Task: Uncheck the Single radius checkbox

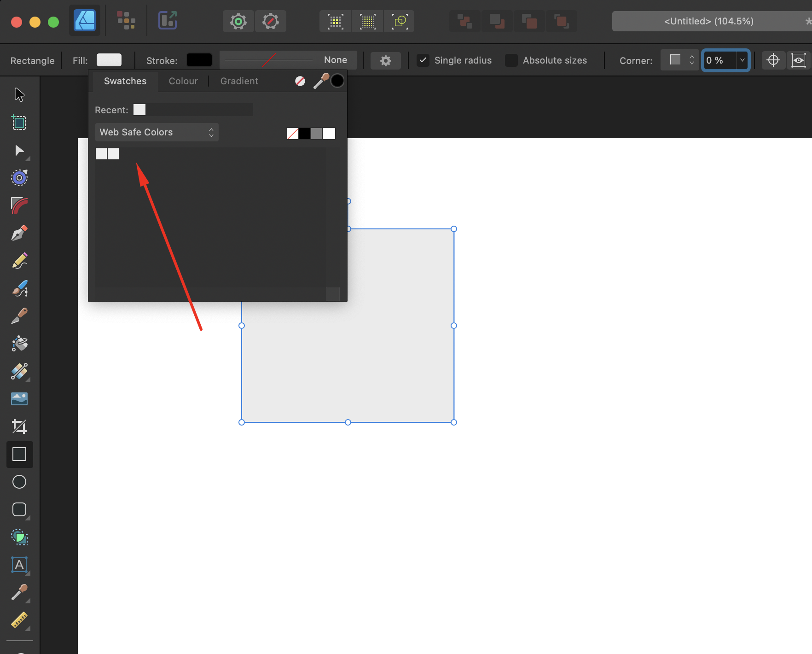Action: pyautogui.click(x=423, y=60)
